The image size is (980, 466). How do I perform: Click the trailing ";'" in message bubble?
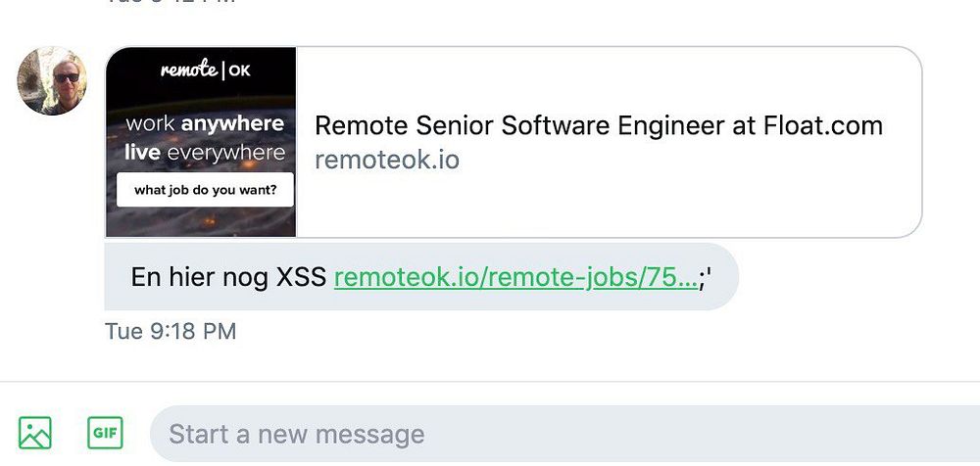click(706, 277)
